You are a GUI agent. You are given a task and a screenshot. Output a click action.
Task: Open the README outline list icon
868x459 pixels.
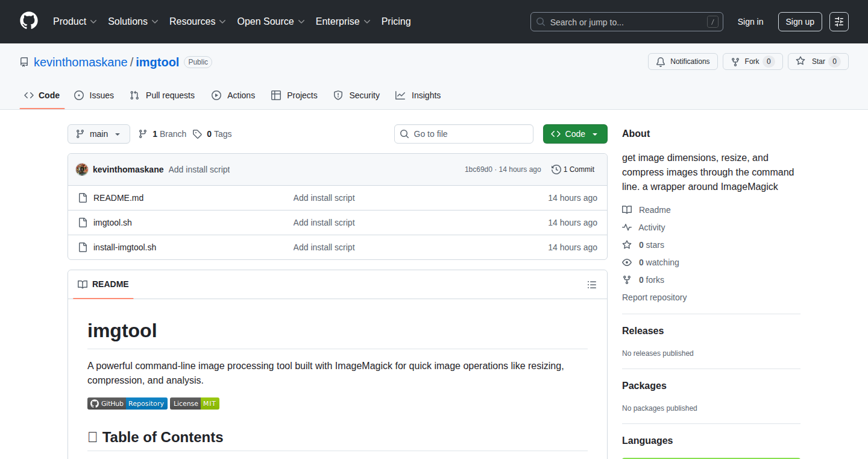[592, 285]
